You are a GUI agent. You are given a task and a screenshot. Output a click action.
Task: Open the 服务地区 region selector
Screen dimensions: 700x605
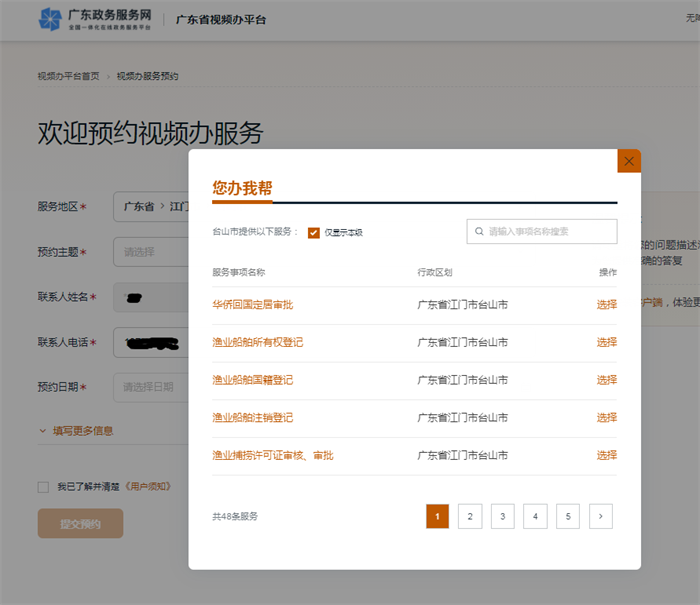[x=150, y=207]
